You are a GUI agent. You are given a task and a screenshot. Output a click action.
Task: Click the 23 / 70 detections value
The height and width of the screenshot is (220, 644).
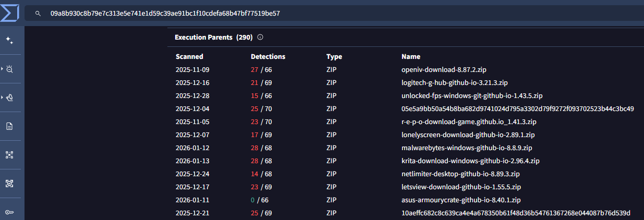(261, 121)
